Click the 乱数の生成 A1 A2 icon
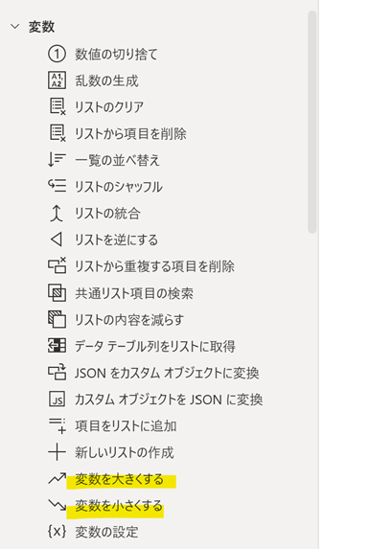Screen dimensions: 392x549 (57, 80)
